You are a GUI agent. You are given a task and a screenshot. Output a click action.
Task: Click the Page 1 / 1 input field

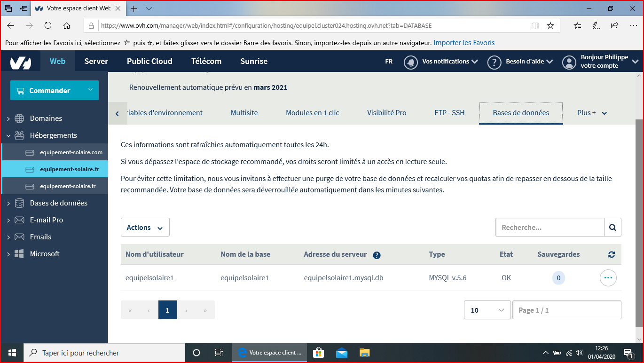567,310
